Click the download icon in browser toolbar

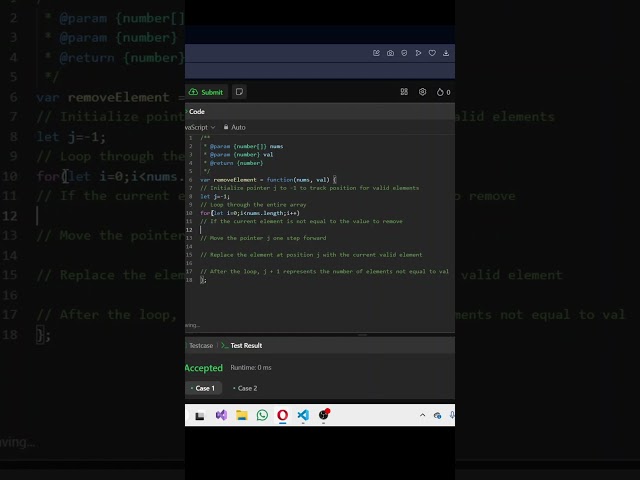(x=446, y=53)
